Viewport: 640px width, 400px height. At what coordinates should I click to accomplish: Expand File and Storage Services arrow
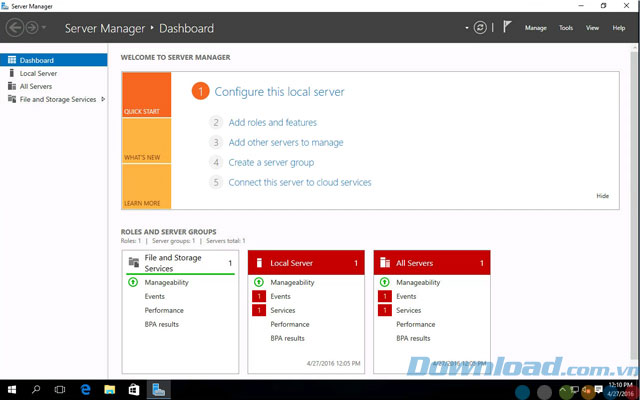(x=103, y=99)
